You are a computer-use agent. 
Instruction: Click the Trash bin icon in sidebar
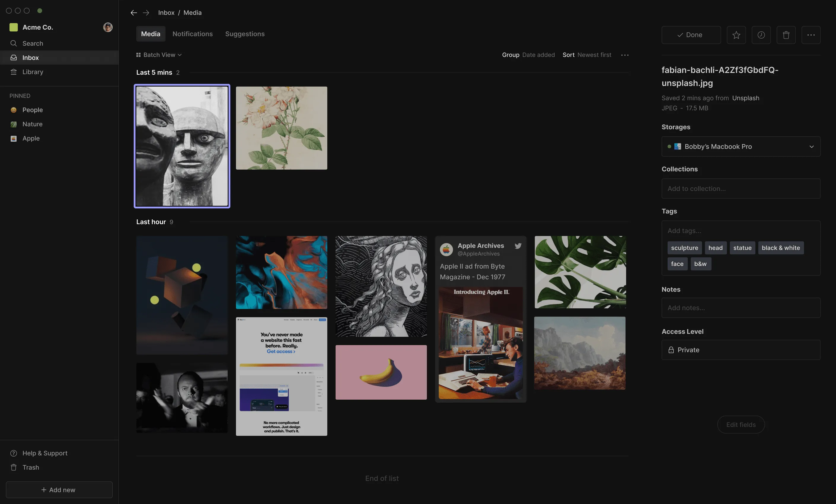tap(14, 467)
